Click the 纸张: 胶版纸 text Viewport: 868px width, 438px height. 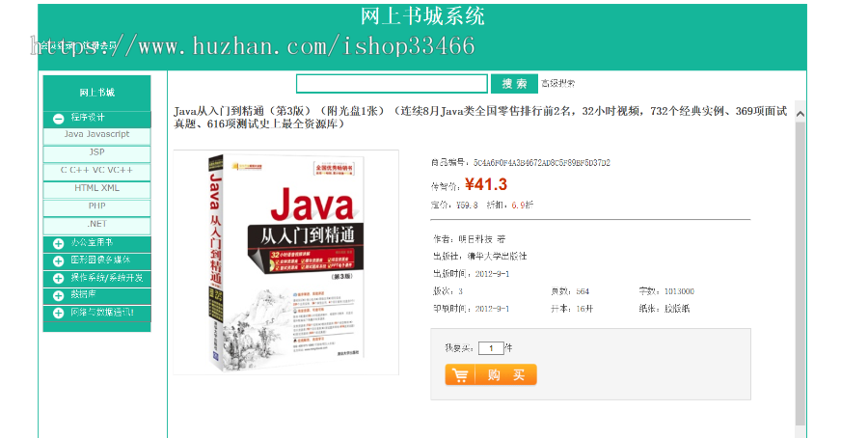point(665,309)
